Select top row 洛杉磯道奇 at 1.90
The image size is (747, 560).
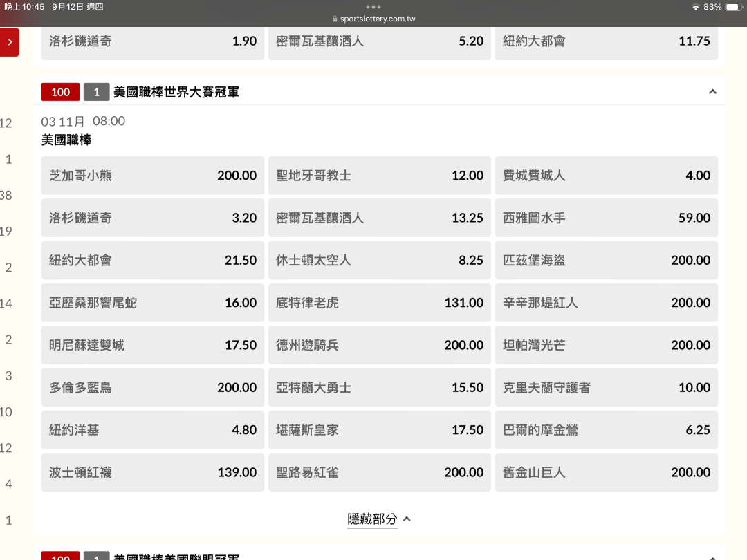tap(152, 43)
